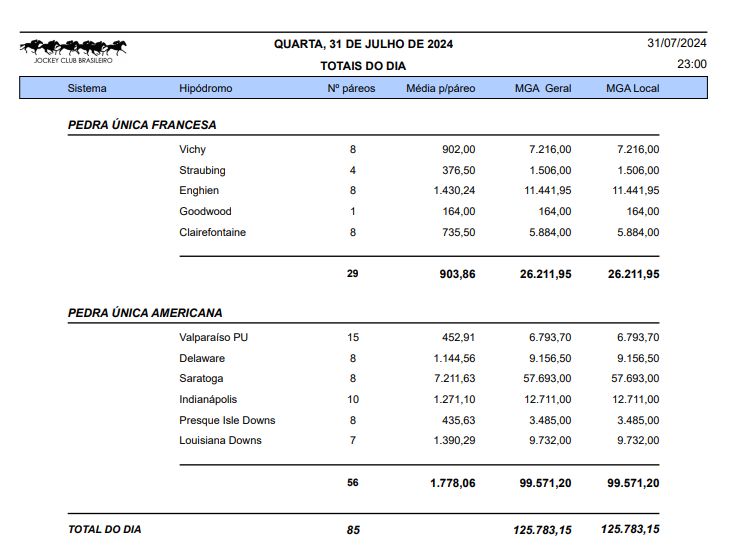Select the title 'QUARTA, 31 DE JULHO DE 2024'
Screen dimensions: 734x547
363,44
